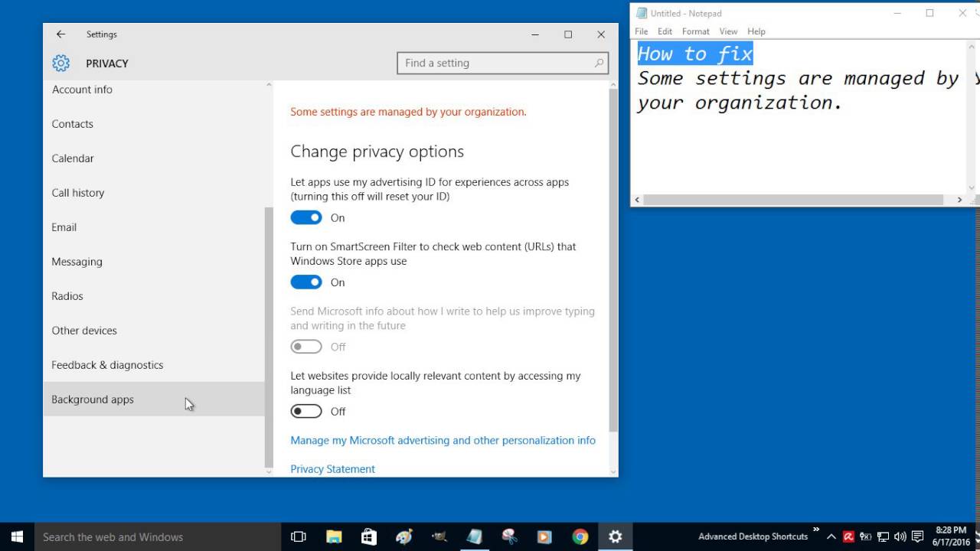Image resolution: width=980 pixels, height=551 pixels.
Task: Open Manage my Microsoft advertising link
Action: [443, 441]
